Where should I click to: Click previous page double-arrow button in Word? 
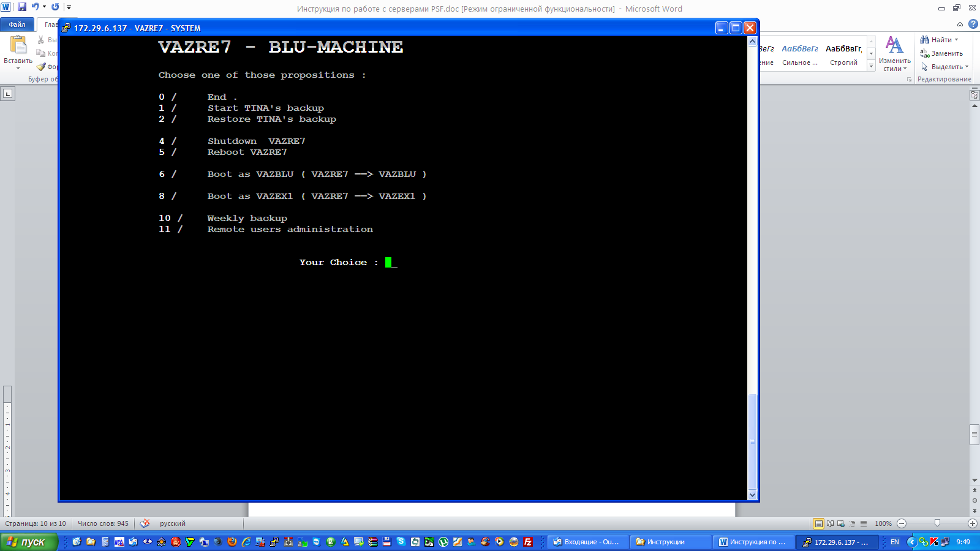coord(974,490)
